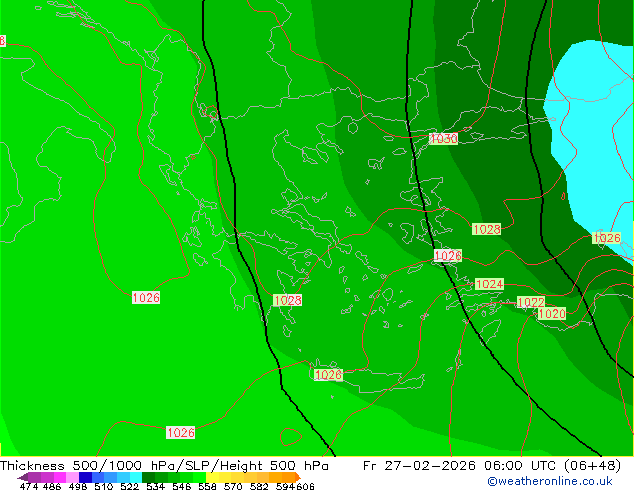The width and height of the screenshot is (634, 490).
Task: Click the 1024 isobar label
Action: [x=489, y=284]
